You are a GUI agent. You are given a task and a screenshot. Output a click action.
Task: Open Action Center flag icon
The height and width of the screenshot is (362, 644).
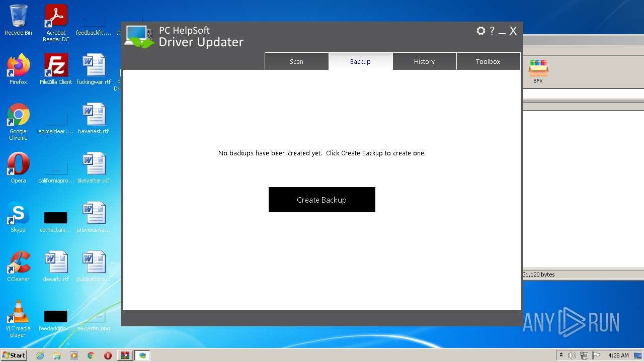597,355
